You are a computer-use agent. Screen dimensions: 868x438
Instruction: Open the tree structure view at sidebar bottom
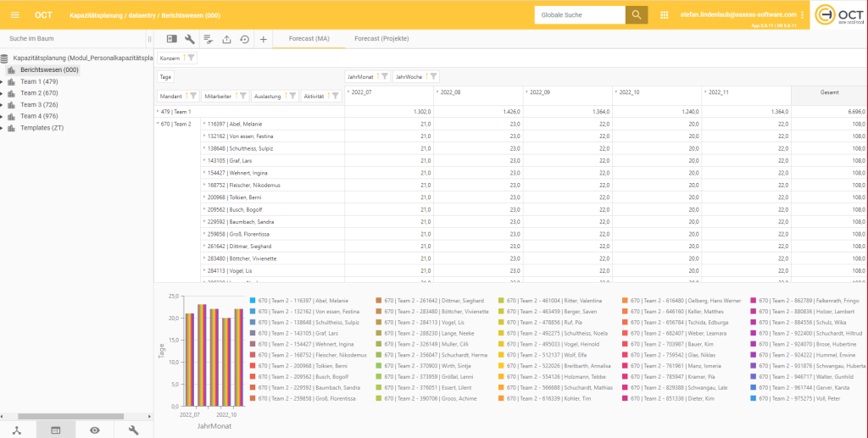pyautogui.click(x=17, y=430)
